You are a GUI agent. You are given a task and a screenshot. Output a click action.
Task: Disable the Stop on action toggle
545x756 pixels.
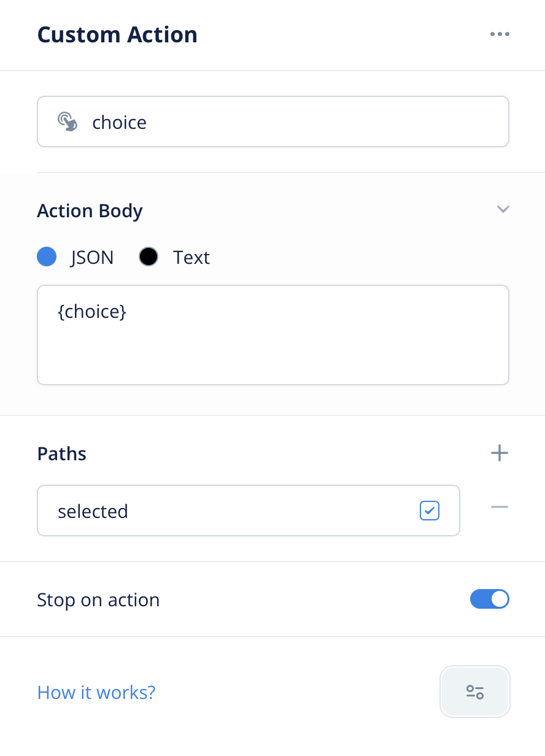click(490, 599)
